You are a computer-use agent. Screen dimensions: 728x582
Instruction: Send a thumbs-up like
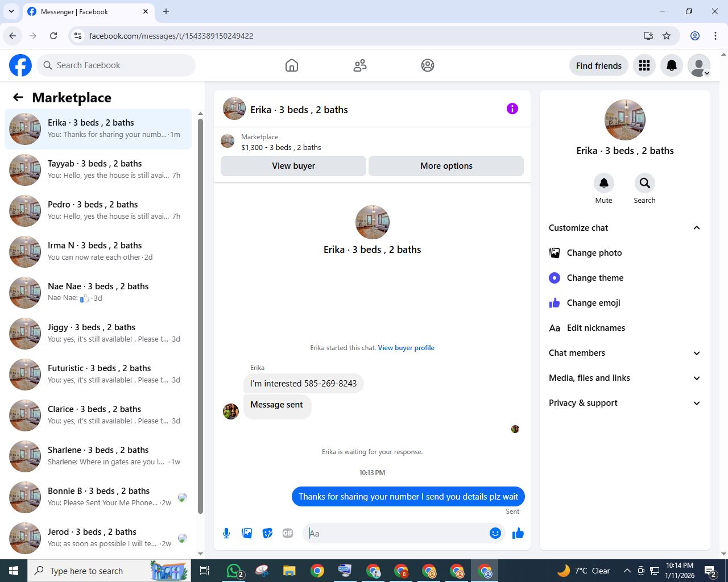[x=518, y=533]
